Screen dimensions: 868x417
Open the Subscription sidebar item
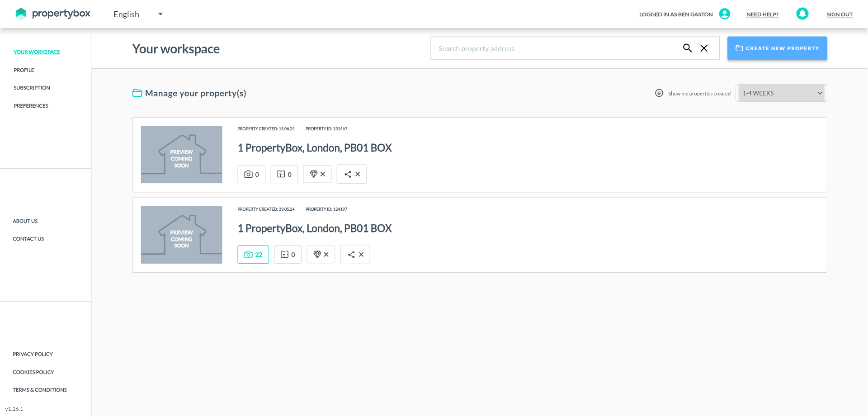point(32,88)
